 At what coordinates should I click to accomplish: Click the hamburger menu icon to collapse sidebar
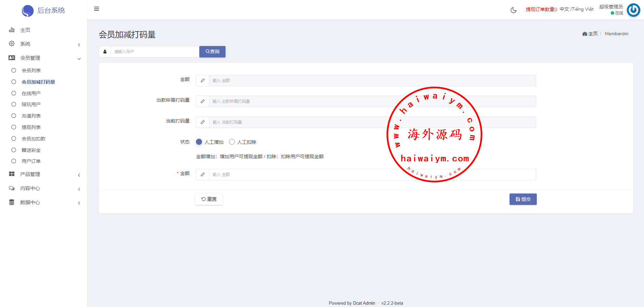point(96,9)
